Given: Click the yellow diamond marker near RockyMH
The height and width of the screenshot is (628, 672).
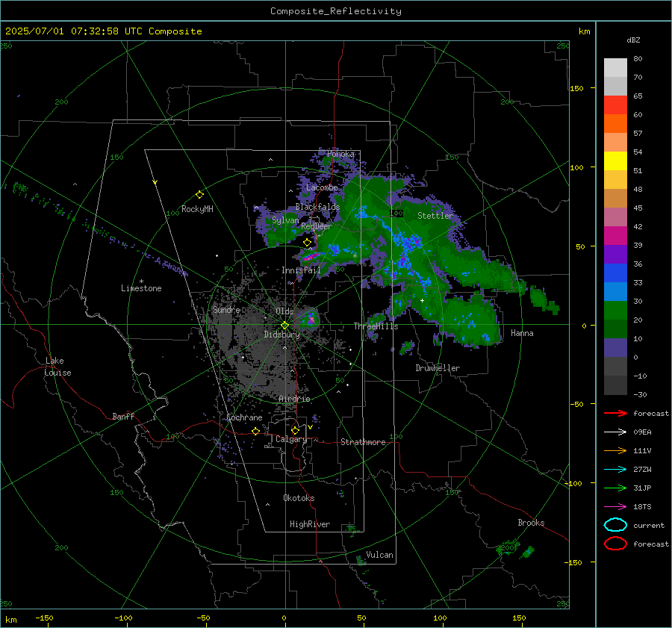Looking at the screenshot, I should coord(199,195).
